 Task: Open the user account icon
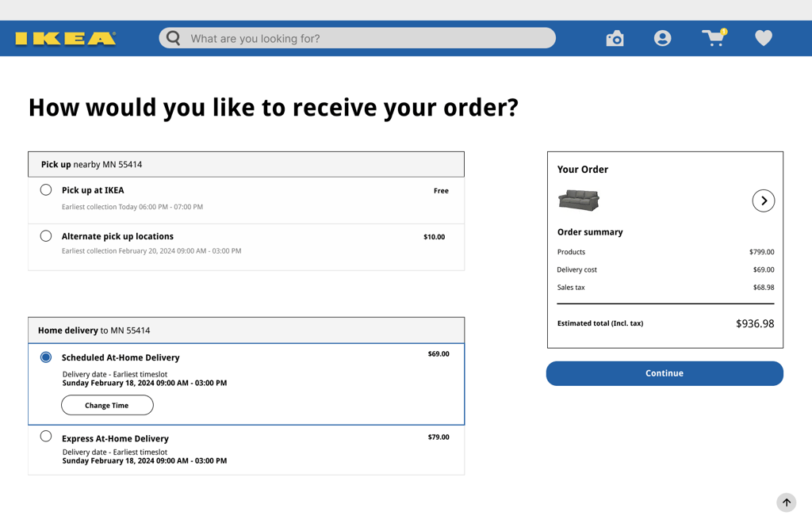(662, 38)
